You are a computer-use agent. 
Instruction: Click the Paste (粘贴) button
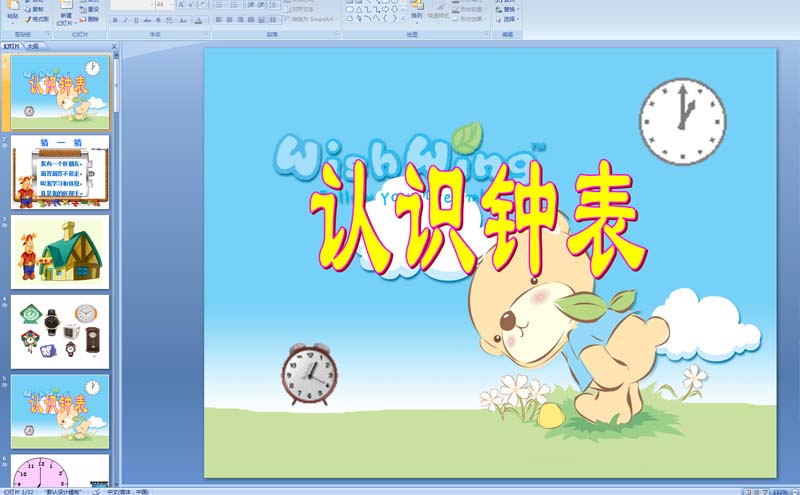13,11
